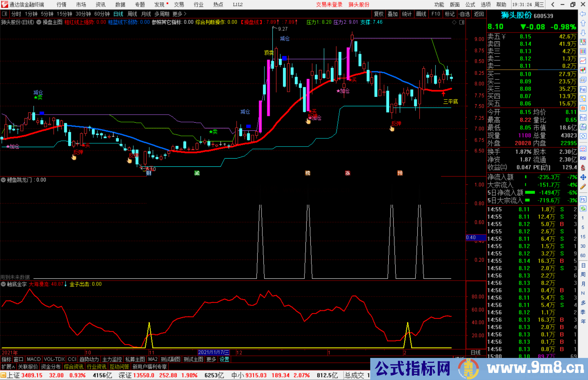Open the 更多 indicators list at bottom
This screenshot has height=380, width=588.
[x=211, y=359]
